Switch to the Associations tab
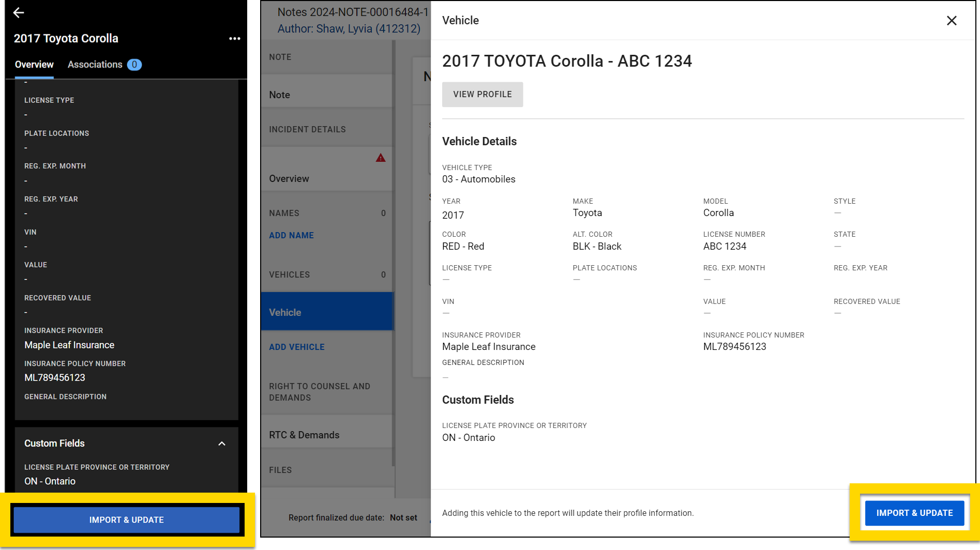 [x=95, y=65]
